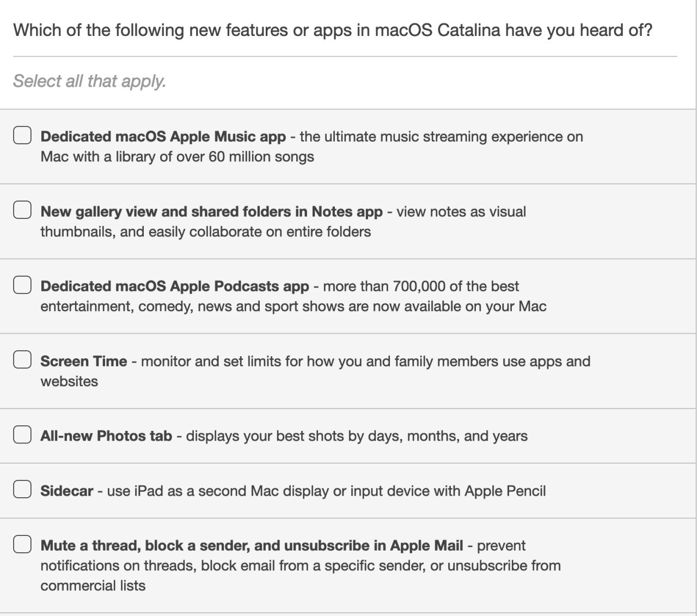Check the Sidecar option box
This screenshot has height=616, width=697.
tap(22, 489)
